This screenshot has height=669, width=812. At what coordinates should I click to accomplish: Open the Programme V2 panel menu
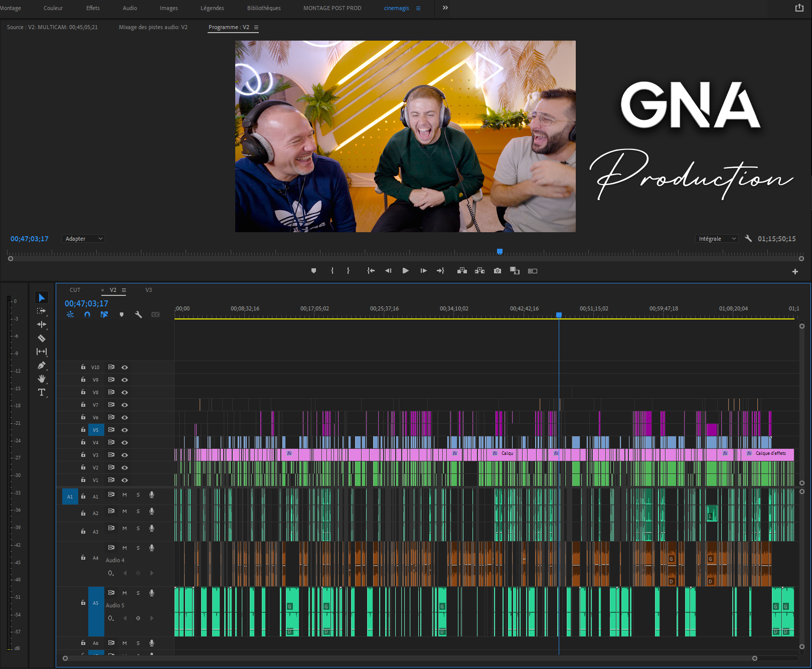tap(256, 27)
